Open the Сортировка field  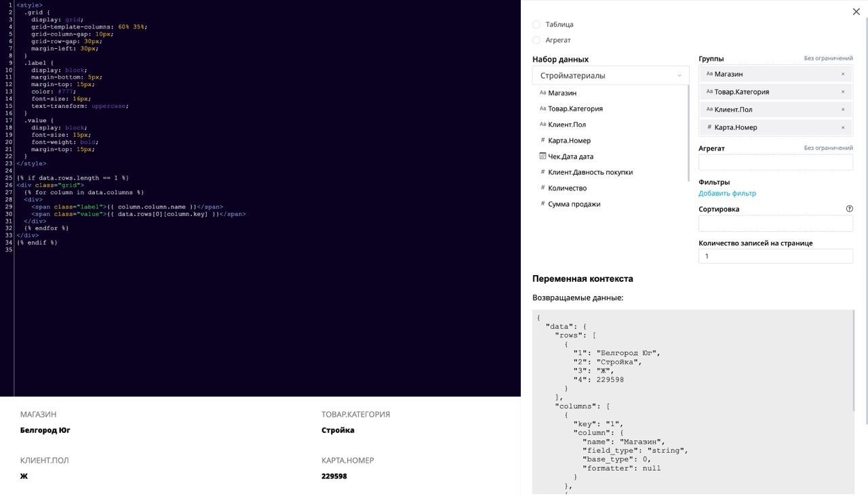(x=775, y=224)
